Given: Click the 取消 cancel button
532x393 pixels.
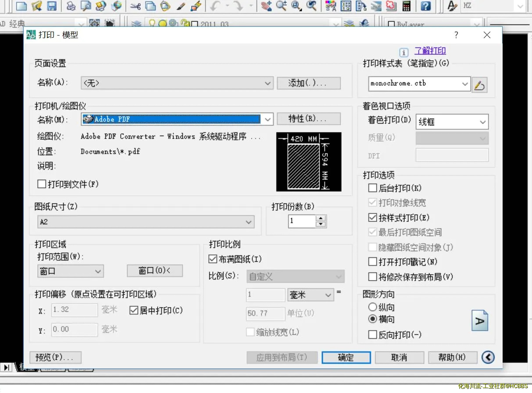Looking at the screenshot, I should [x=399, y=357].
